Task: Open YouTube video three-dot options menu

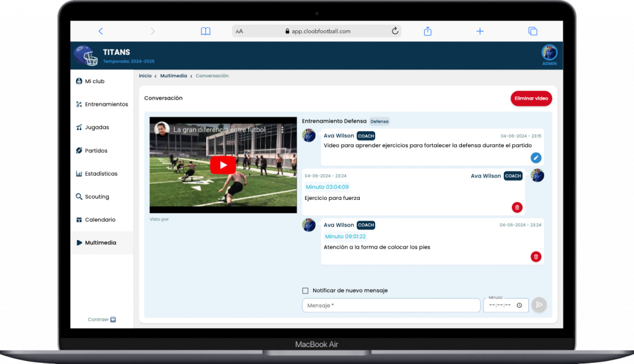Action: pos(282,130)
